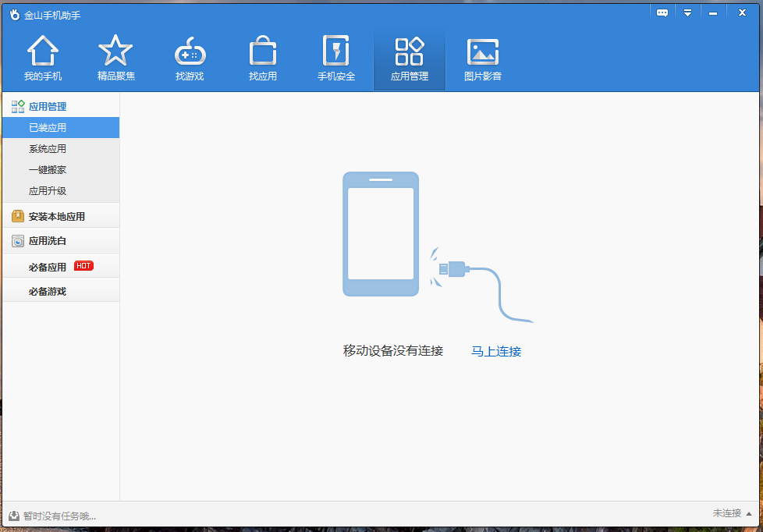The image size is (763, 532).
Task: Select 已装应用 in the sidebar
Action: coord(48,128)
